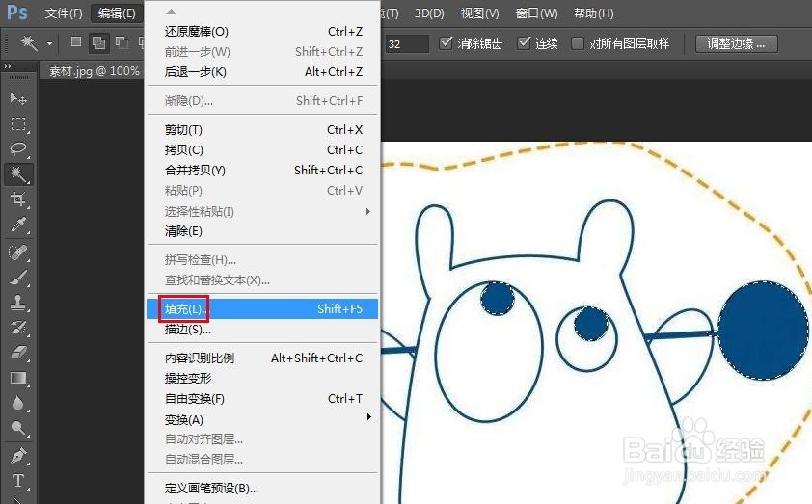Image resolution: width=812 pixels, height=504 pixels.
Task: Open the 帮助(H) menu
Action: click(x=593, y=13)
